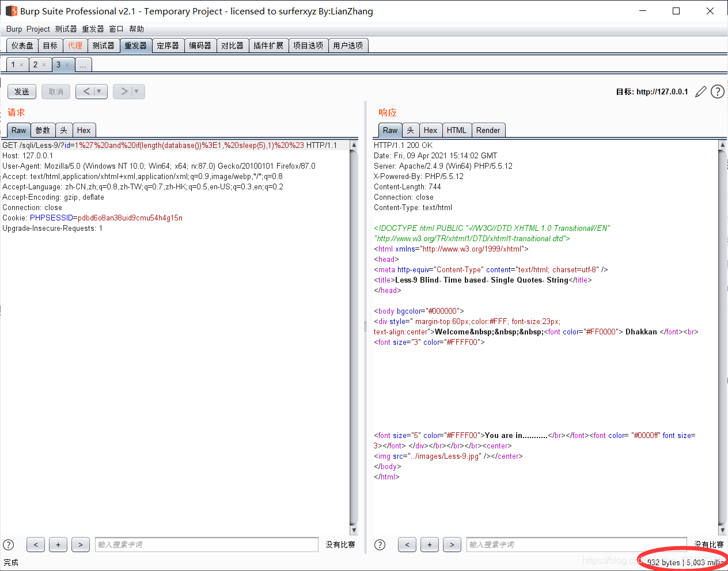Open the 测试器 menu in menu bar
The height and width of the screenshot is (571, 728).
66,29
